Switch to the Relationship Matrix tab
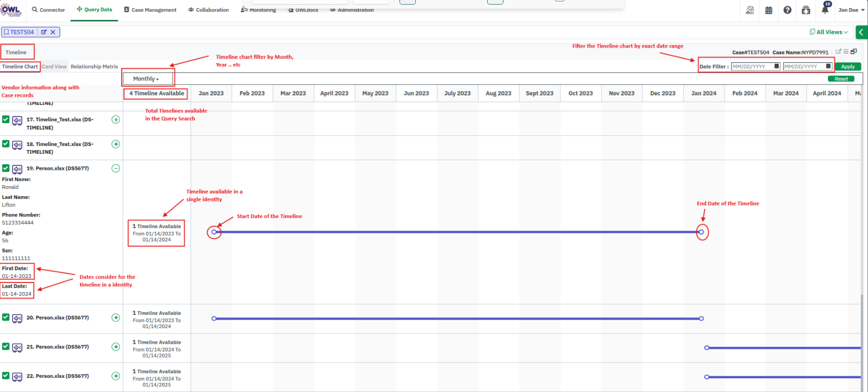Image resolution: width=868 pixels, height=392 pixels. (x=94, y=66)
